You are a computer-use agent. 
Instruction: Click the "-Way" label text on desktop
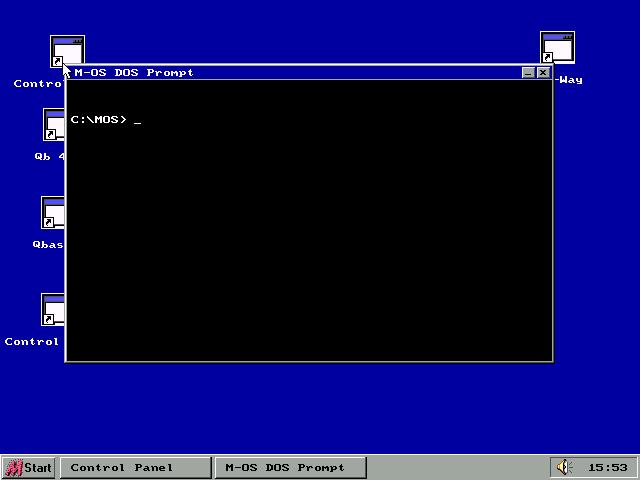coord(569,80)
